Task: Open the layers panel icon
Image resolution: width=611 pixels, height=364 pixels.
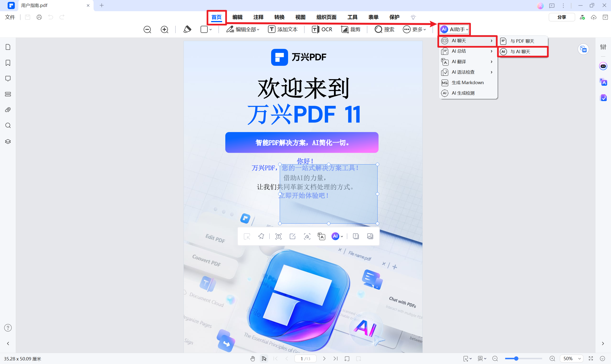Action: 8,142
